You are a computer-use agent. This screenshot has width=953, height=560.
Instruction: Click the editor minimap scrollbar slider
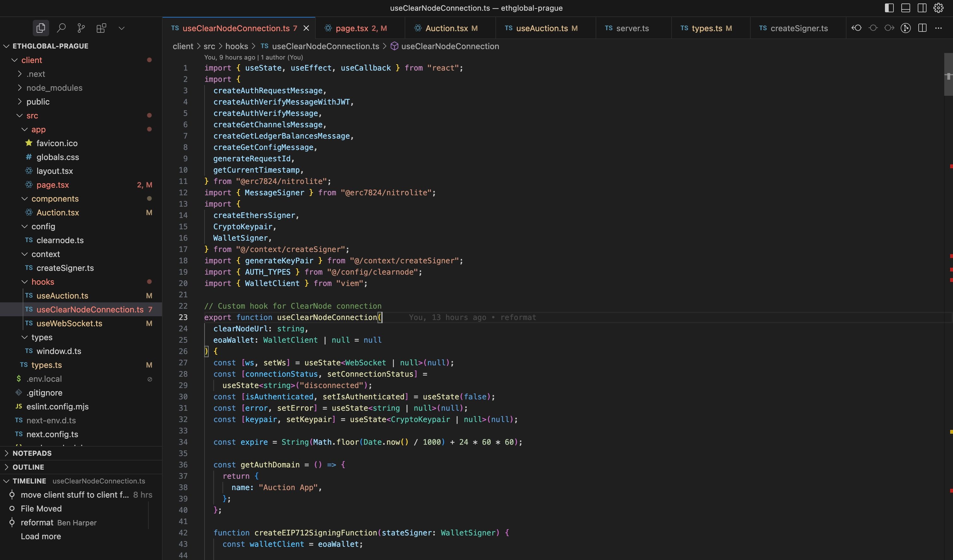click(x=948, y=74)
